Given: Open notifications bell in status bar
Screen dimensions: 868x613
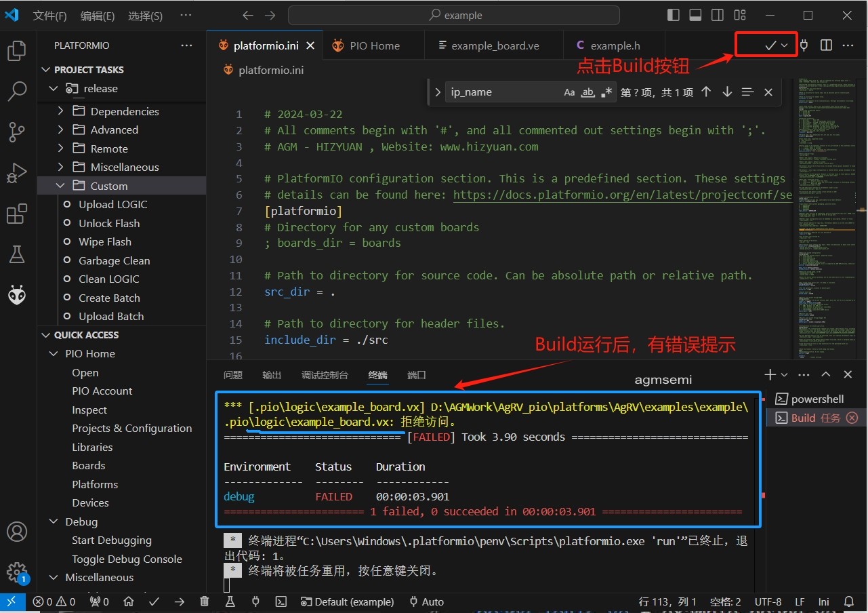Looking at the screenshot, I should pyautogui.click(x=849, y=601).
